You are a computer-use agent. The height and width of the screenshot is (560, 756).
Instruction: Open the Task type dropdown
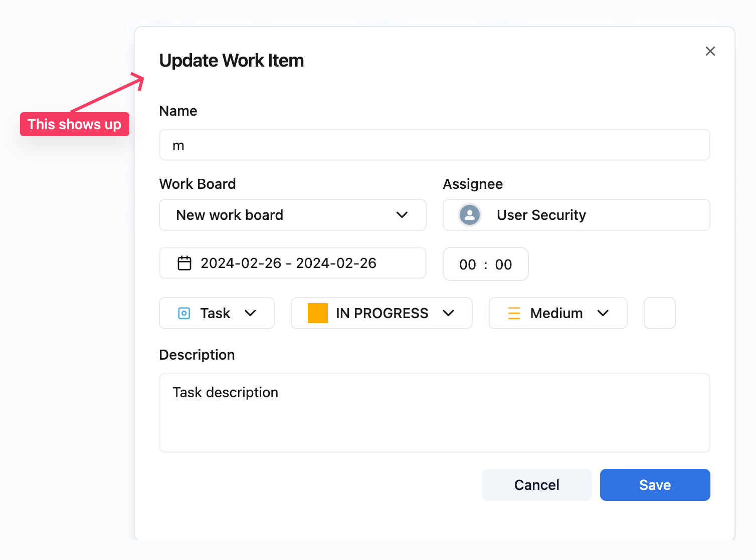[x=250, y=314]
